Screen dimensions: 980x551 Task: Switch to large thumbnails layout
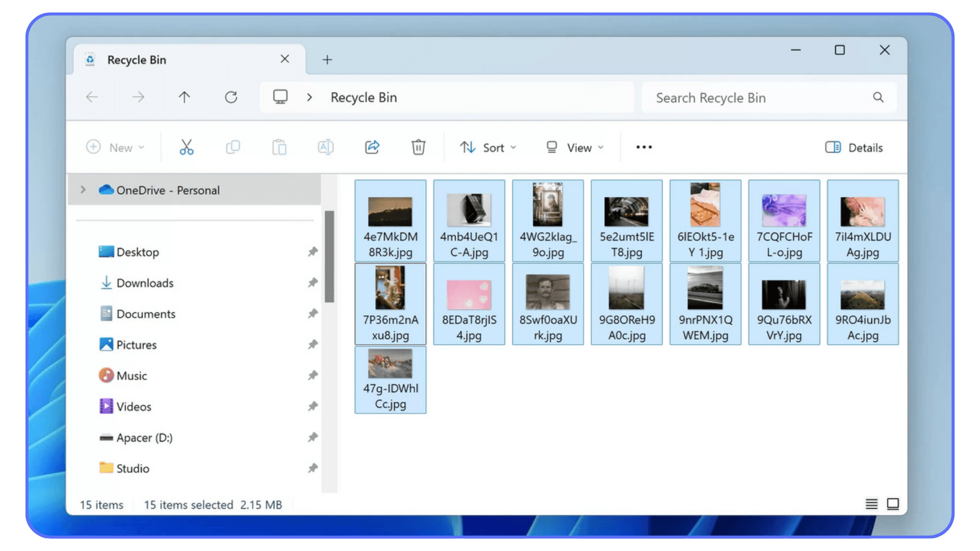[893, 504]
